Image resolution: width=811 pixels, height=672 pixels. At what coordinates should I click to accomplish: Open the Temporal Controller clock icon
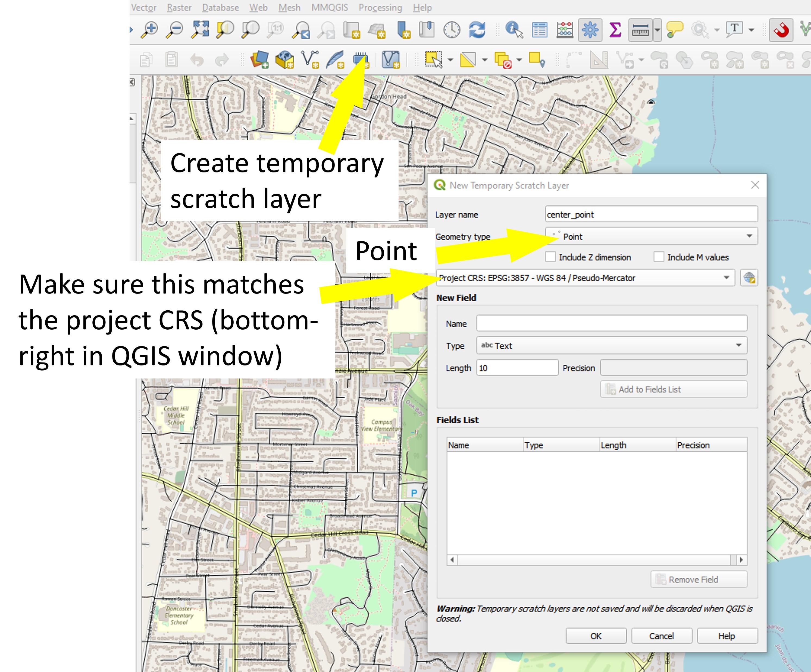[452, 30]
